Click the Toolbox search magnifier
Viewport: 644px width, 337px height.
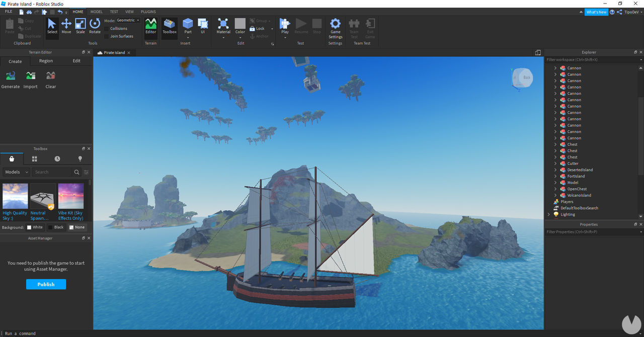click(x=76, y=172)
